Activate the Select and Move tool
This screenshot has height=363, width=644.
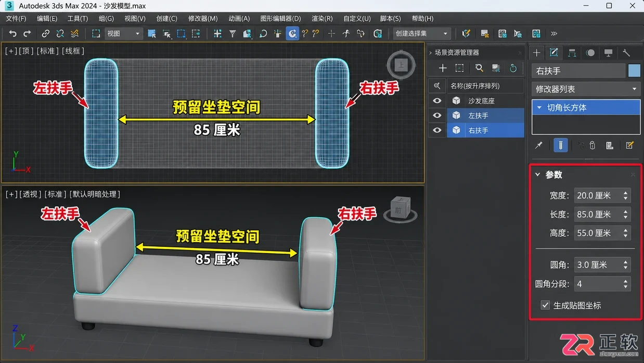click(217, 33)
